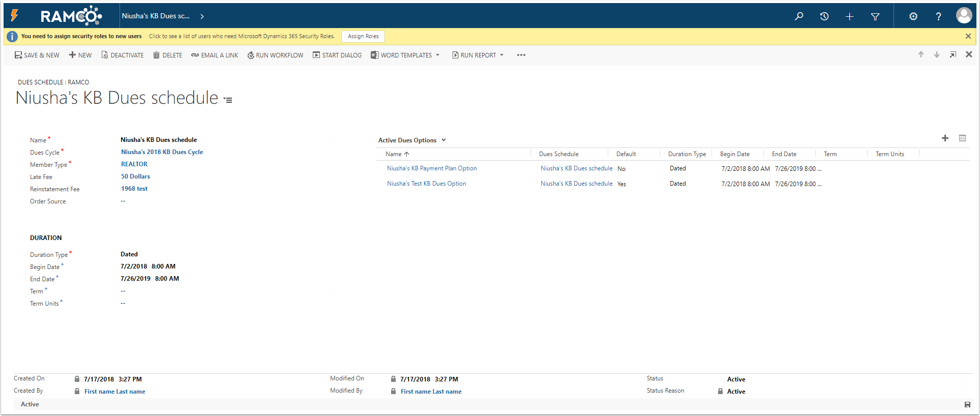Click the DURATION section heading

(x=46, y=238)
